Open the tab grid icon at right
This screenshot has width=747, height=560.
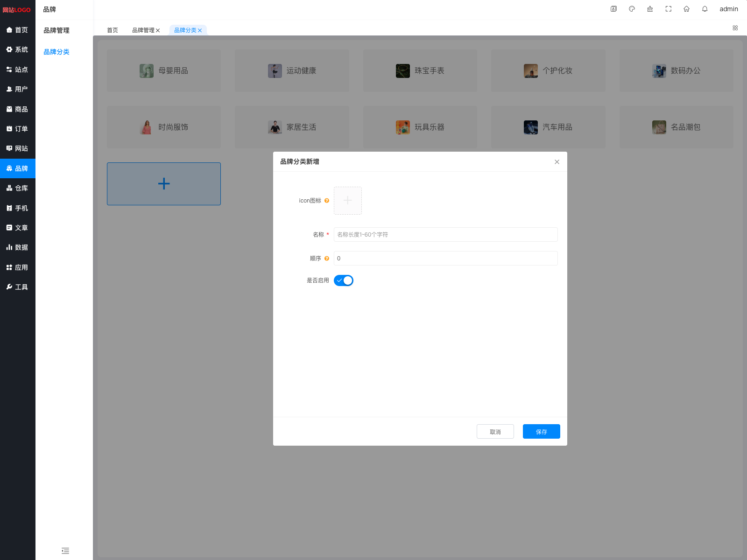coord(735,28)
